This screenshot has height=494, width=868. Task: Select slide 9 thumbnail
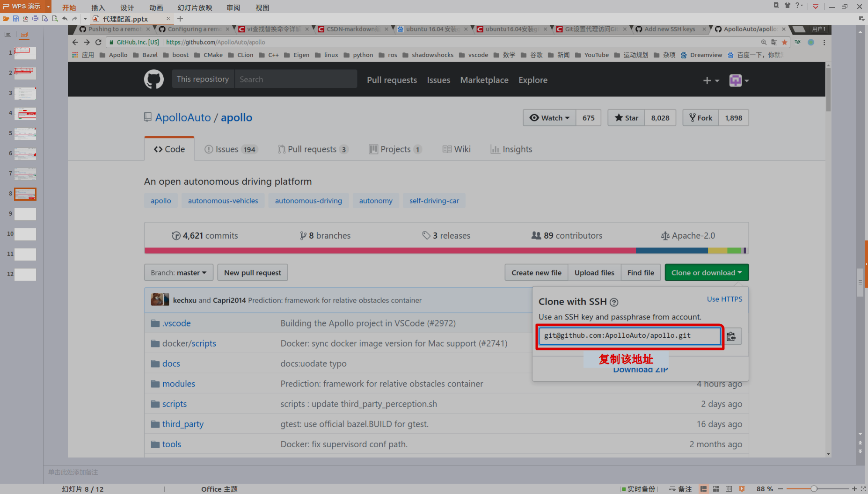click(25, 214)
